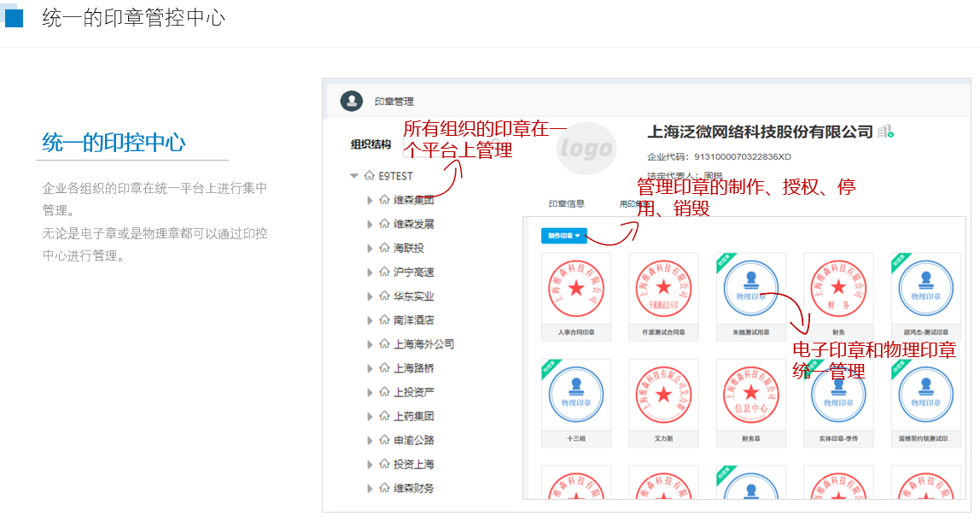Select the 艾力斯 red seal image
Viewport: 980px width, 522px height.
point(664,395)
